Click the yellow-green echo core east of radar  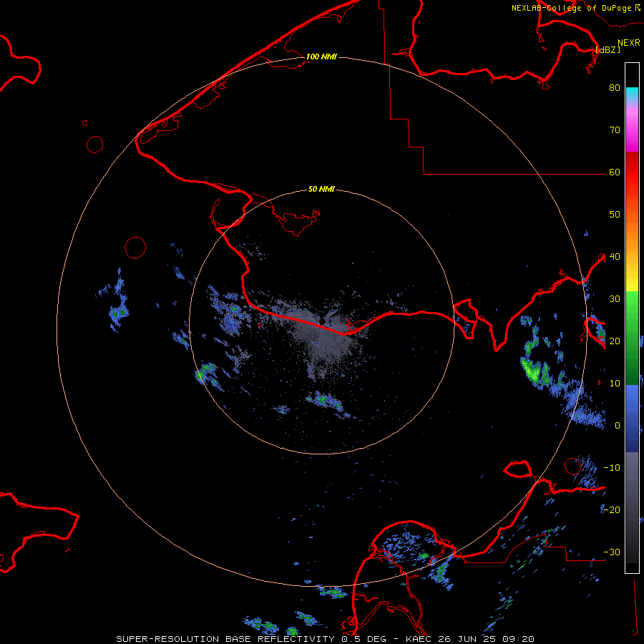pos(532,371)
